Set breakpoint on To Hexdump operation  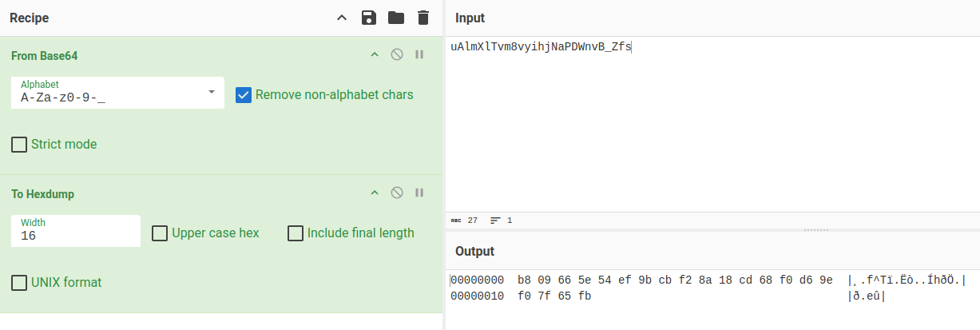point(419,193)
